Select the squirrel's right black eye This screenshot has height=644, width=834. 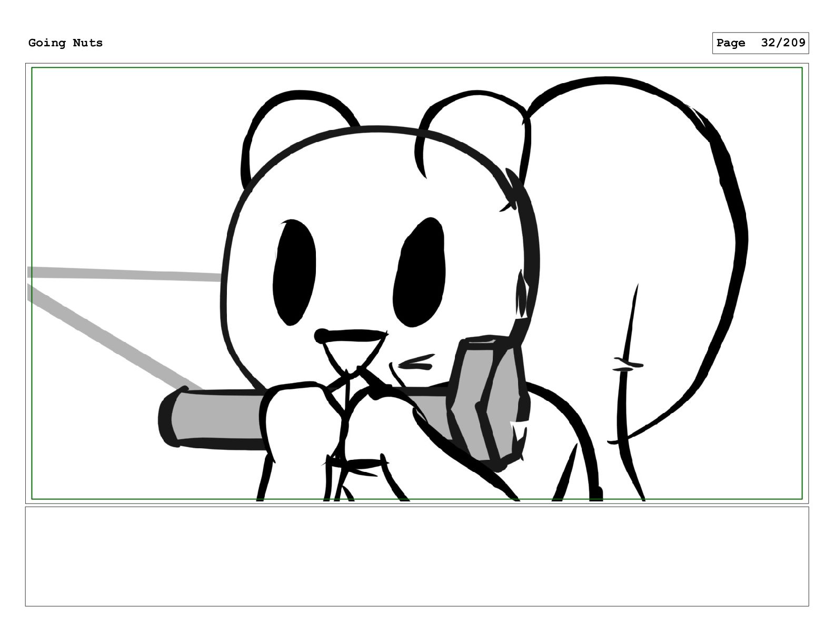[x=419, y=270]
